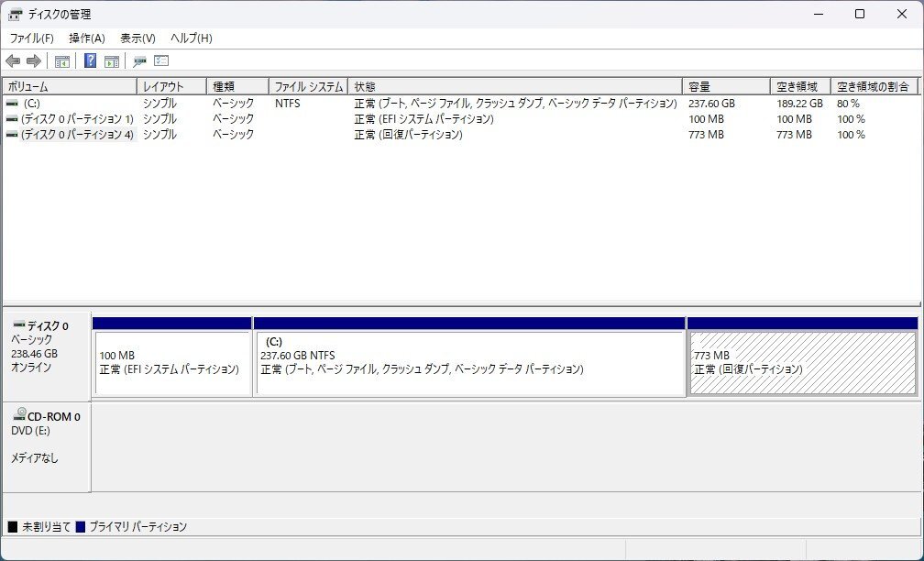This screenshot has height=561, width=924.
Task: Click the CD-ROM 0 drive icon
Action: click(20, 418)
